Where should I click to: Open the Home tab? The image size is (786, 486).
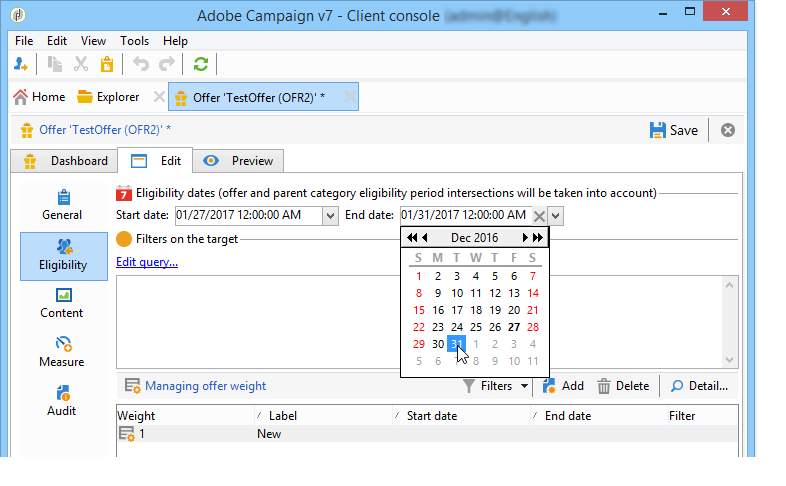click(39, 97)
